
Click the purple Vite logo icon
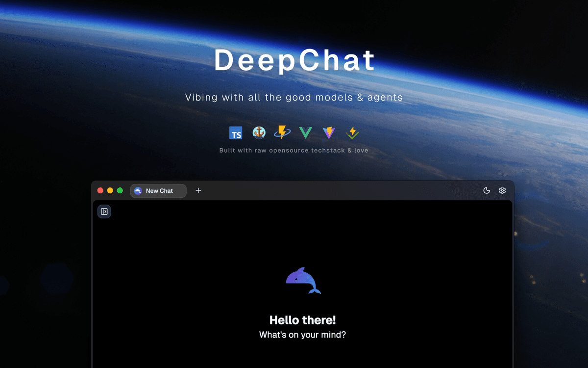click(329, 132)
